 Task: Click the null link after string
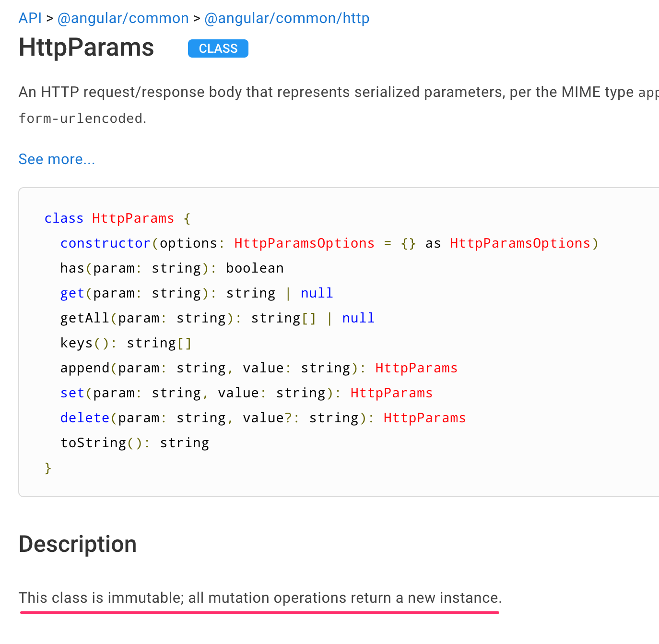coord(316,293)
